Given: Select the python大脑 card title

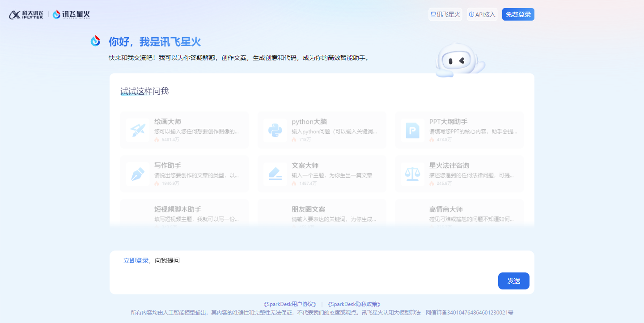Looking at the screenshot, I should (x=309, y=122).
